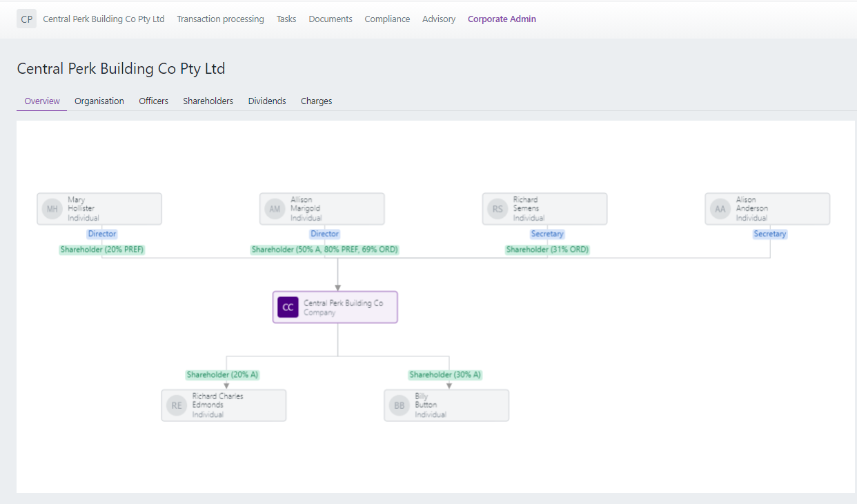Click the AA avatar for Alison Anderson

pyautogui.click(x=720, y=209)
